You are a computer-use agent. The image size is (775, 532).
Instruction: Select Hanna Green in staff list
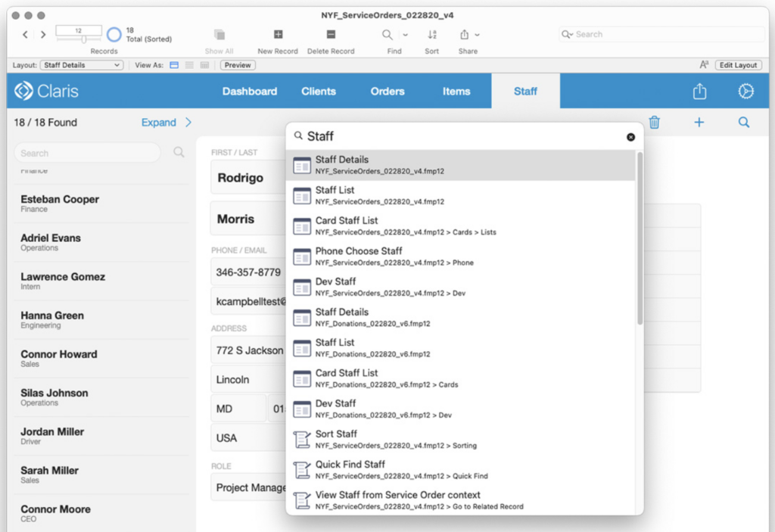click(x=101, y=320)
